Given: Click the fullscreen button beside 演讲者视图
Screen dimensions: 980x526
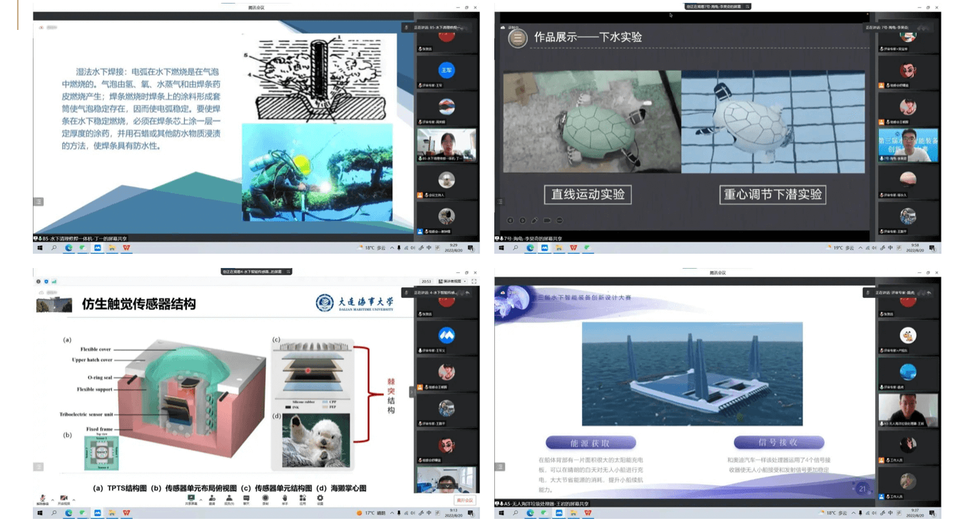Looking at the screenshot, I should click(x=474, y=282).
